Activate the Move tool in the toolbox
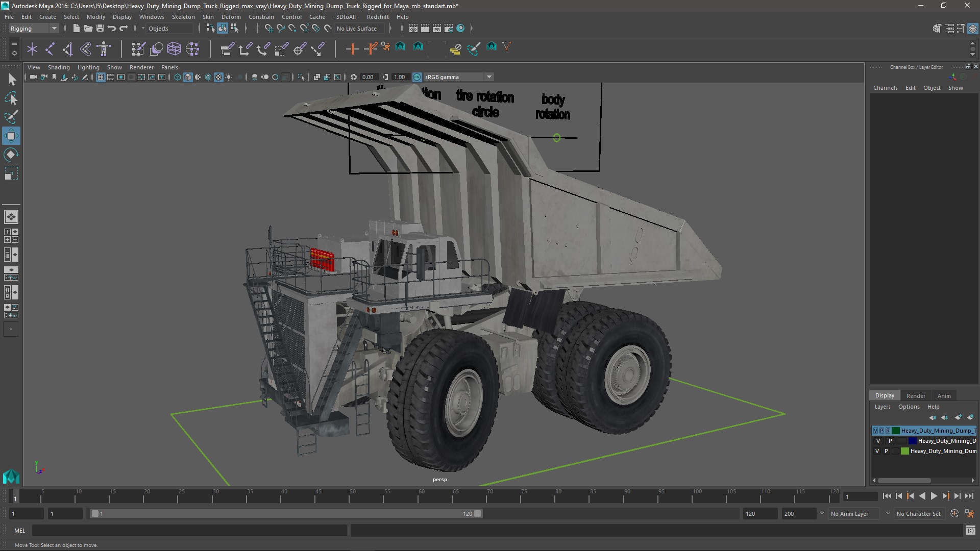This screenshot has height=551, width=980. 11,136
